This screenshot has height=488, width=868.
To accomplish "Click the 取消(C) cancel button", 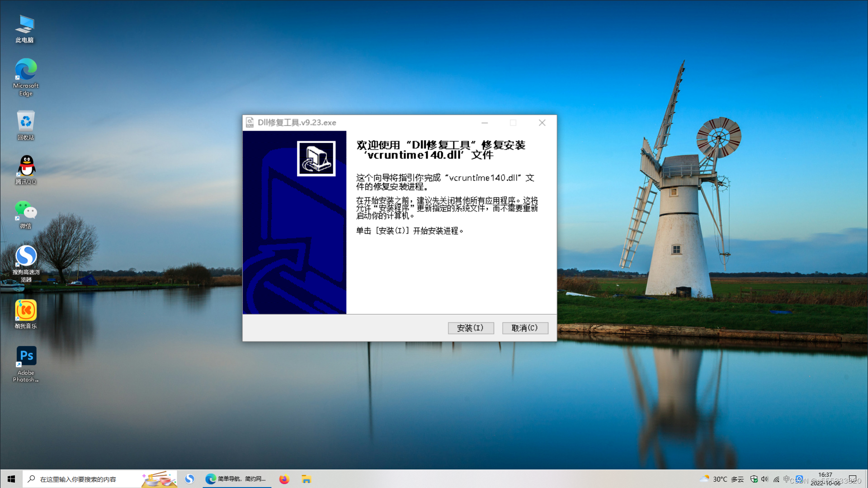I will [x=525, y=328].
